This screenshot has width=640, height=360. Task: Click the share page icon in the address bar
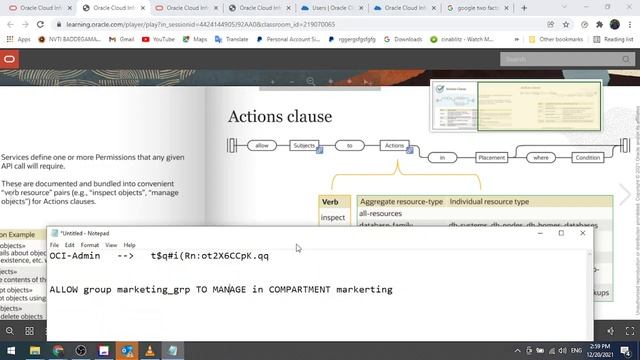(x=551, y=24)
